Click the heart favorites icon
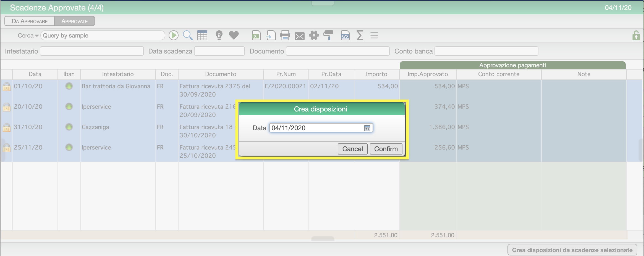The width and height of the screenshot is (644, 256). click(x=234, y=35)
